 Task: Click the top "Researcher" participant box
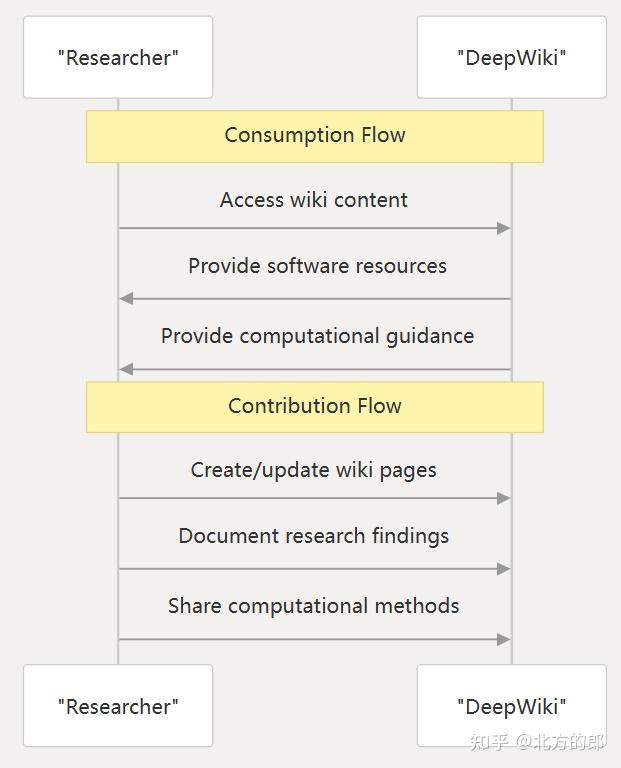[118, 57]
